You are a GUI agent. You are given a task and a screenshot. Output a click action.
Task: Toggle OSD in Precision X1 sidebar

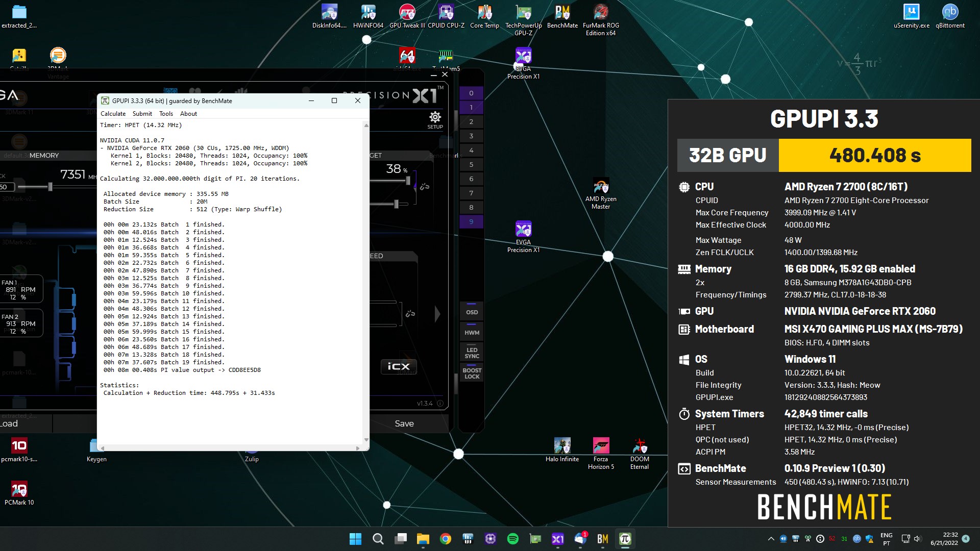click(472, 312)
